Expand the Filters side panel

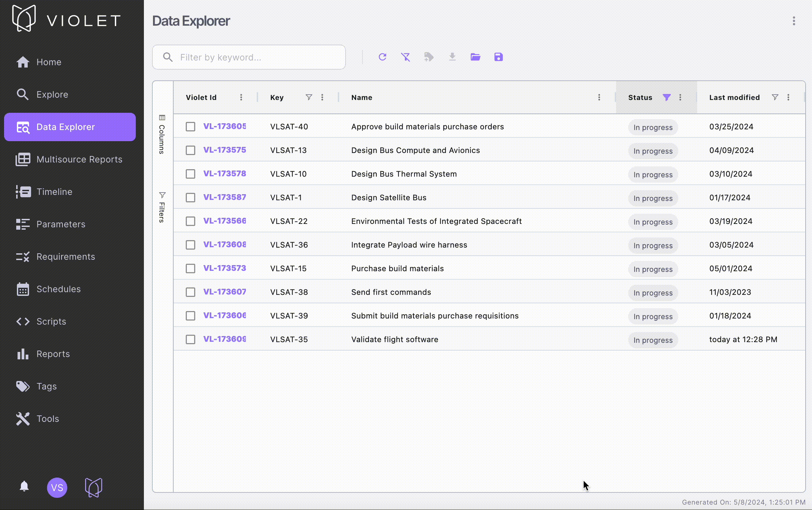162,207
